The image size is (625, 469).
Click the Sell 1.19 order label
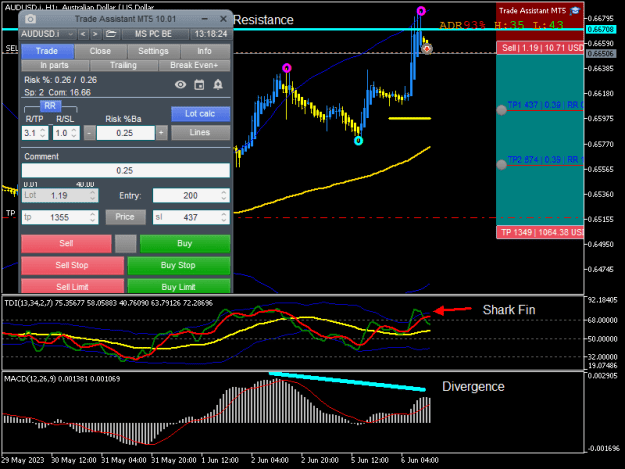point(540,48)
